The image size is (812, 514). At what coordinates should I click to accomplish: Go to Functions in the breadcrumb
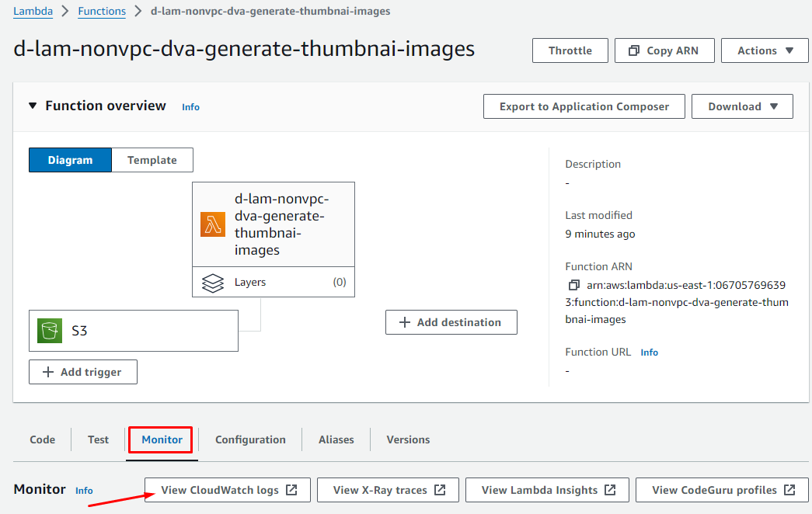click(102, 11)
